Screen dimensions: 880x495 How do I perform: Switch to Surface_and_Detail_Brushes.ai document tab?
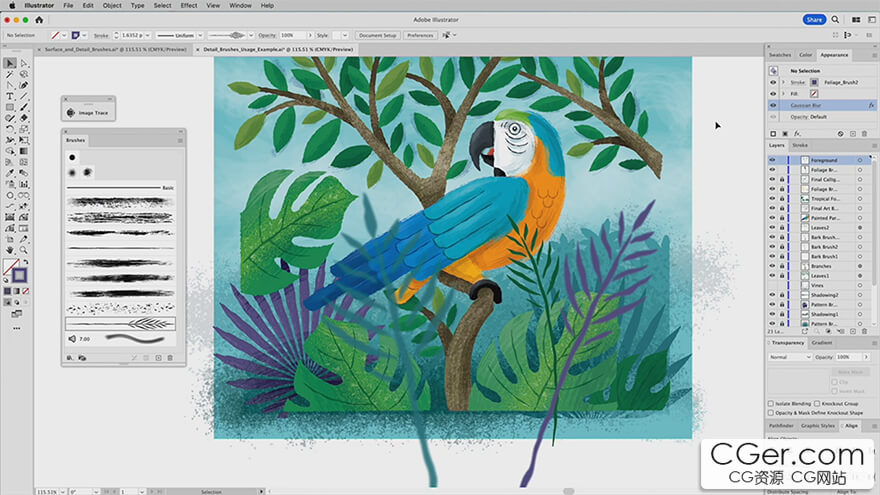[x=115, y=49]
